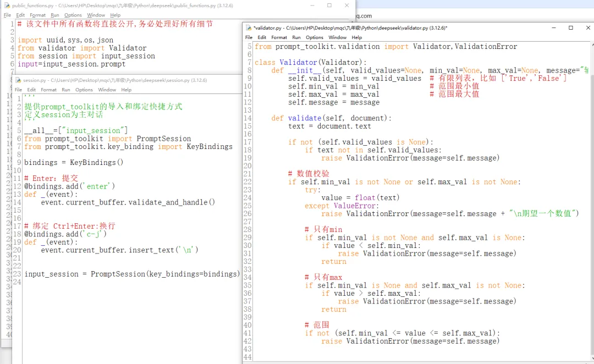The width and height of the screenshot is (594, 364).
Task: Open Format menu in validator.py window
Action: point(279,37)
